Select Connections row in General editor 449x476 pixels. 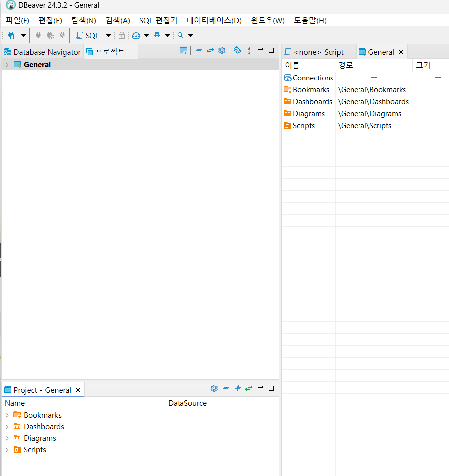tap(365, 78)
